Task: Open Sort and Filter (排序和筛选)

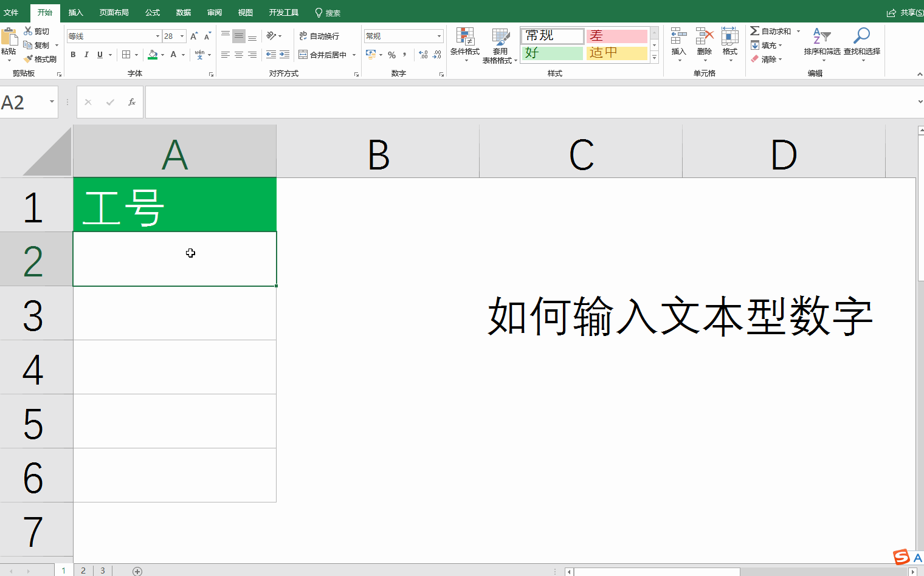Action: tap(822, 44)
